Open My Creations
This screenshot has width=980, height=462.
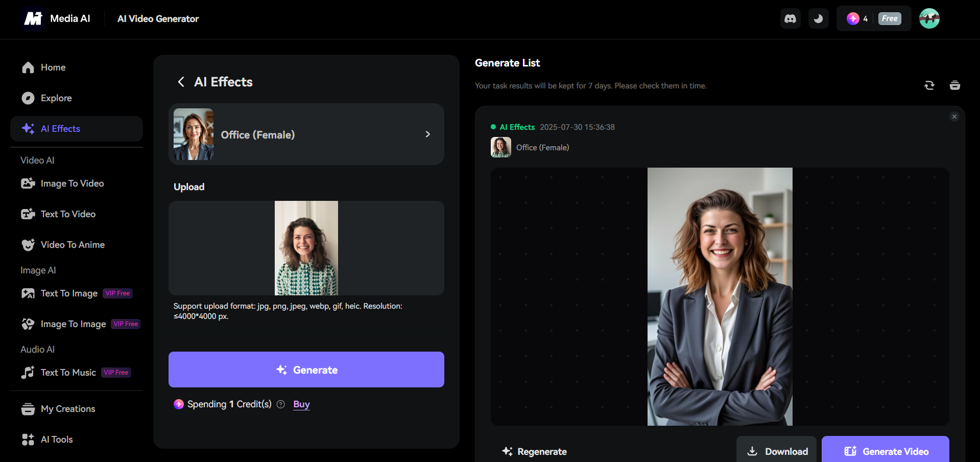coord(68,408)
